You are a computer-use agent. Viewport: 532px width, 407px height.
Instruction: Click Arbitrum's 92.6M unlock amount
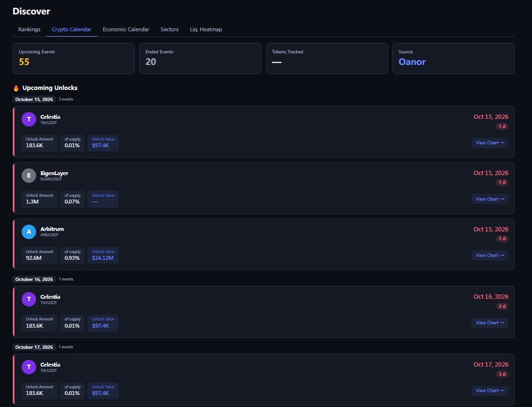[x=39, y=255]
